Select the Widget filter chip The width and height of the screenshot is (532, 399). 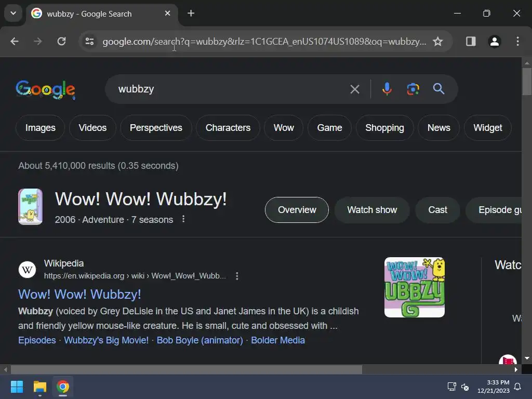(487, 128)
